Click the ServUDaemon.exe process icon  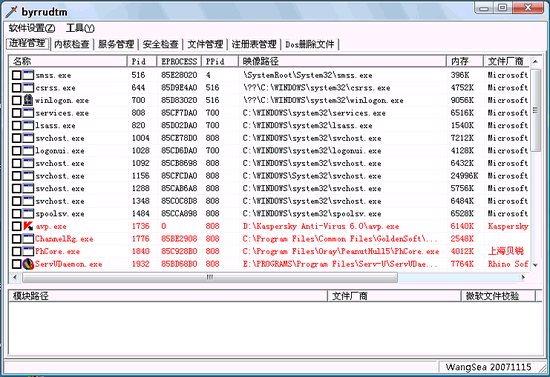click(28, 264)
